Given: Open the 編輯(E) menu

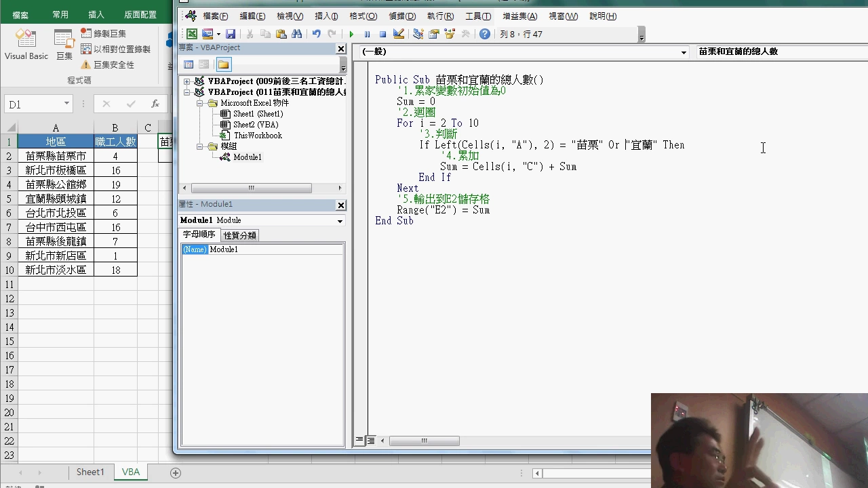Looking at the screenshot, I should pos(253,16).
